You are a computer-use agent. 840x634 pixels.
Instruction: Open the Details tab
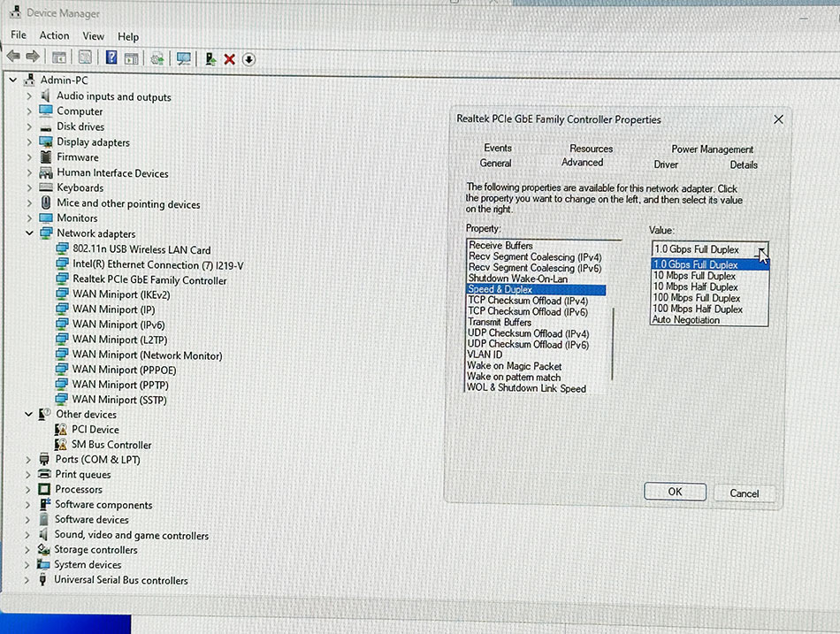click(744, 164)
